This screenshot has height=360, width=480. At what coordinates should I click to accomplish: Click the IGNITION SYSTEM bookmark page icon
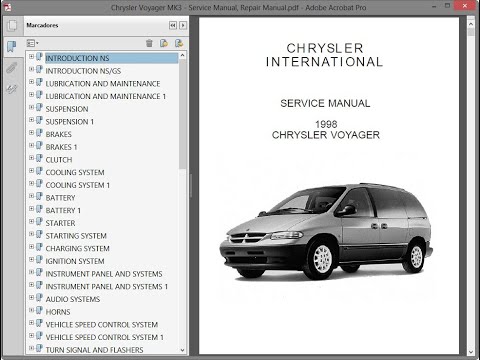pos(39,259)
